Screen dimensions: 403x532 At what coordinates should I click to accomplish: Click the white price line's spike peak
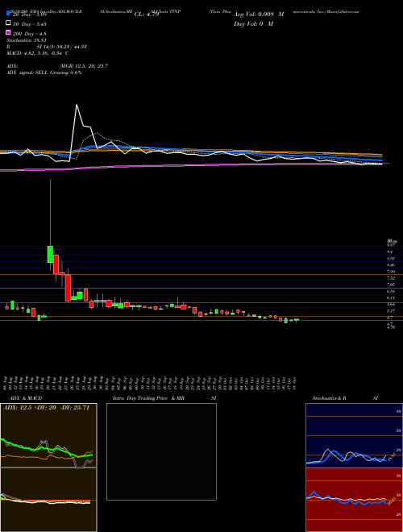point(77,105)
